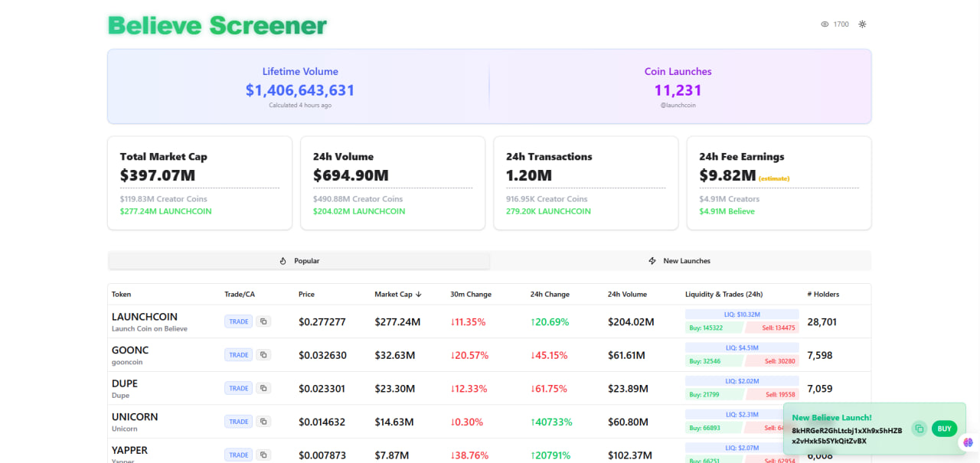Toggle the light/dark theme sun icon
The height and width of the screenshot is (463, 980).
(x=862, y=24)
